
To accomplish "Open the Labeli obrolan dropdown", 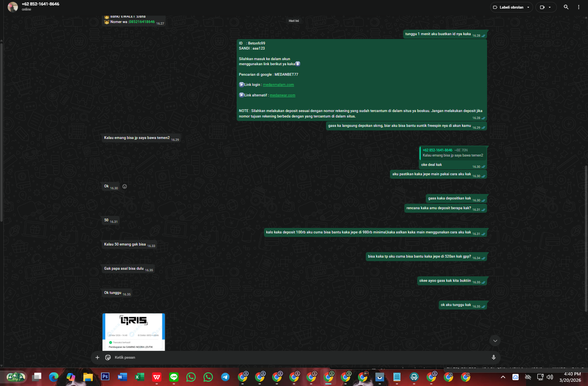I will pos(511,7).
